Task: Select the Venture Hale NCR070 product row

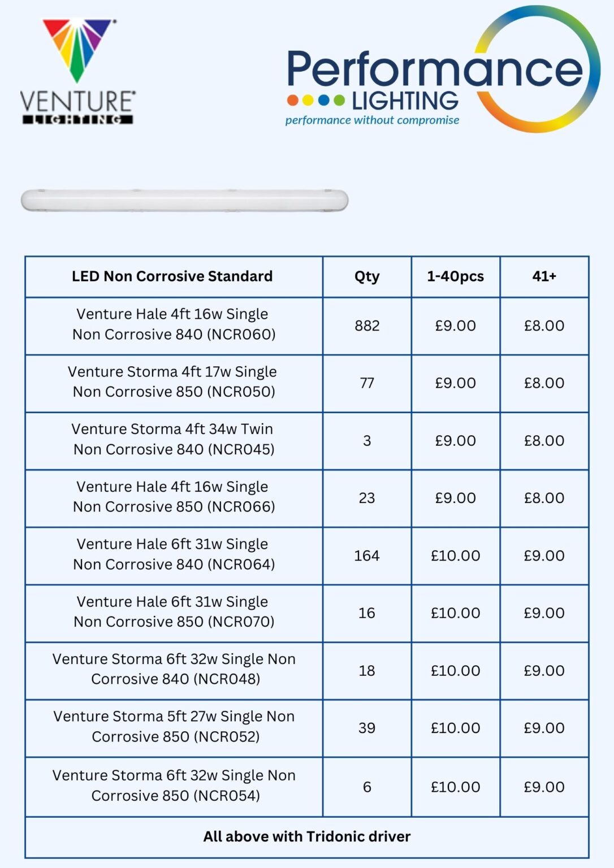Action: tap(307, 613)
